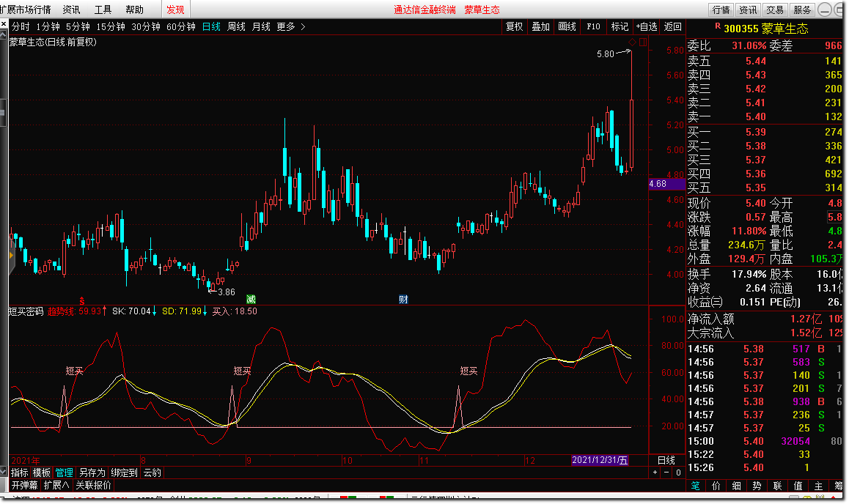The width and height of the screenshot is (849, 504).
Task: Select the 管理 tab
Action: (x=64, y=472)
